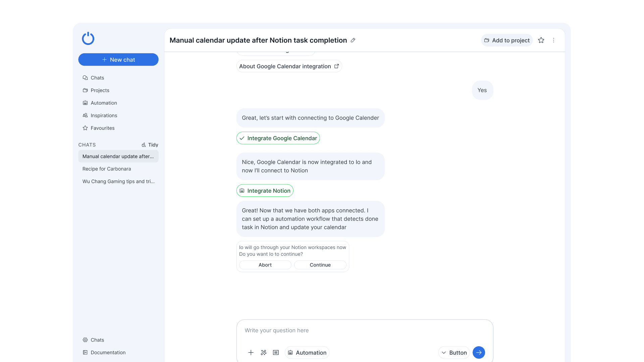This screenshot has height=362, width=644.
Task: Click the Io power logo icon
Action: pyautogui.click(x=88, y=39)
